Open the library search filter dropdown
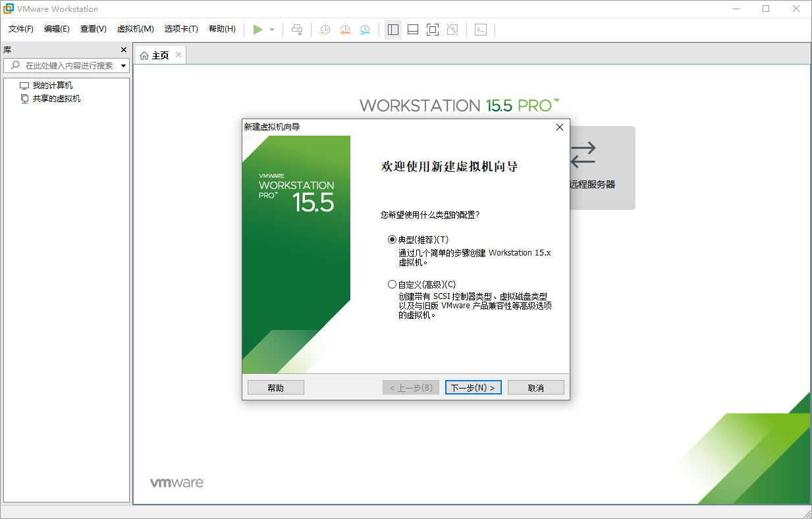812x519 pixels. pos(122,65)
